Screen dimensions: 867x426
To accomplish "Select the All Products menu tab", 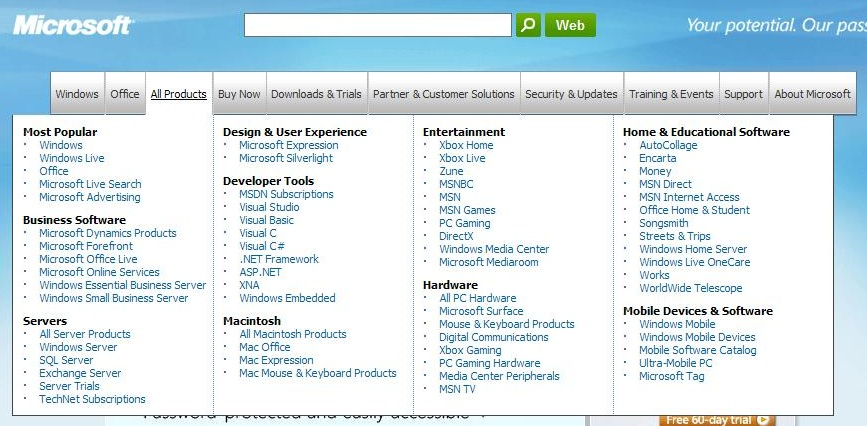I will pos(178,94).
